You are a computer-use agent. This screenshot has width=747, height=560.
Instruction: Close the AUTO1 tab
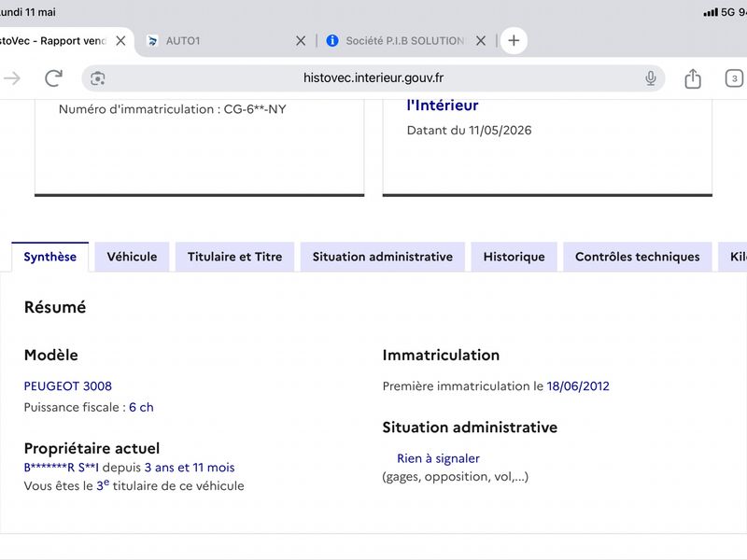coord(301,40)
